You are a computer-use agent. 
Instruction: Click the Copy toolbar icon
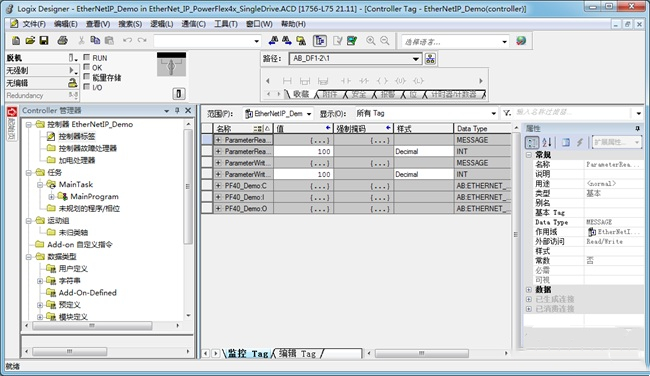coord(95,41)
